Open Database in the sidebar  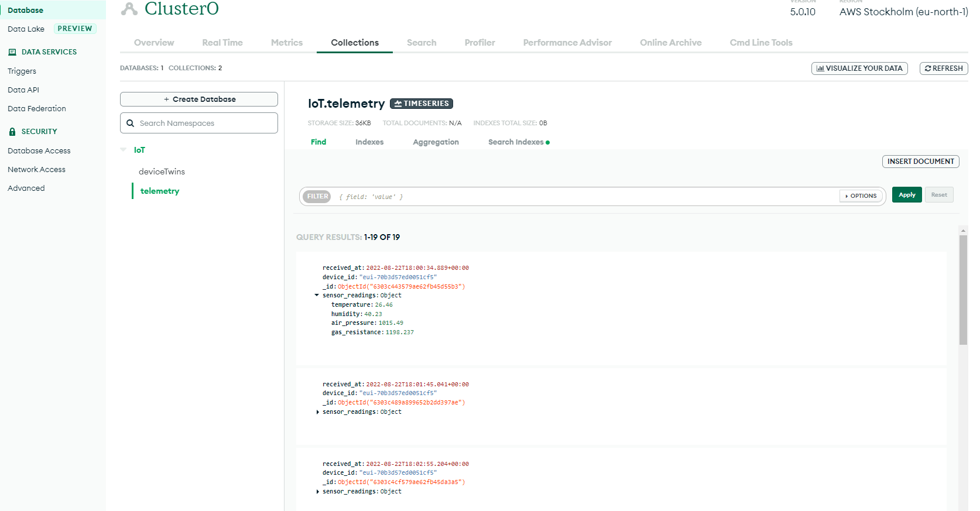click(25, 11)
